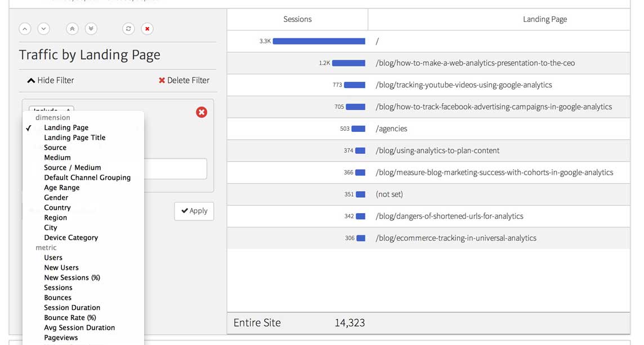This screenshot has width=644, height=345.
Task: Click the refresh widget icon
Action: pyautogui.click(x=128, y=29)
